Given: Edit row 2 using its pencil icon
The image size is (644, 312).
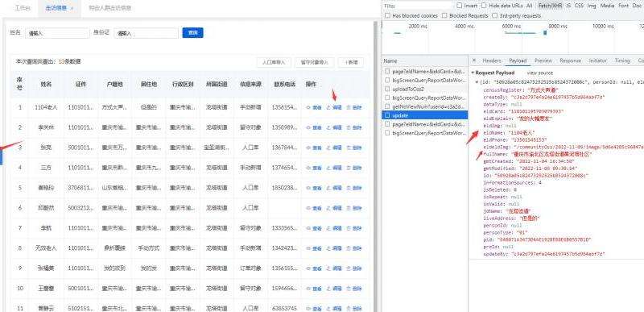Looking at the screenshot, I should point(328,128).
